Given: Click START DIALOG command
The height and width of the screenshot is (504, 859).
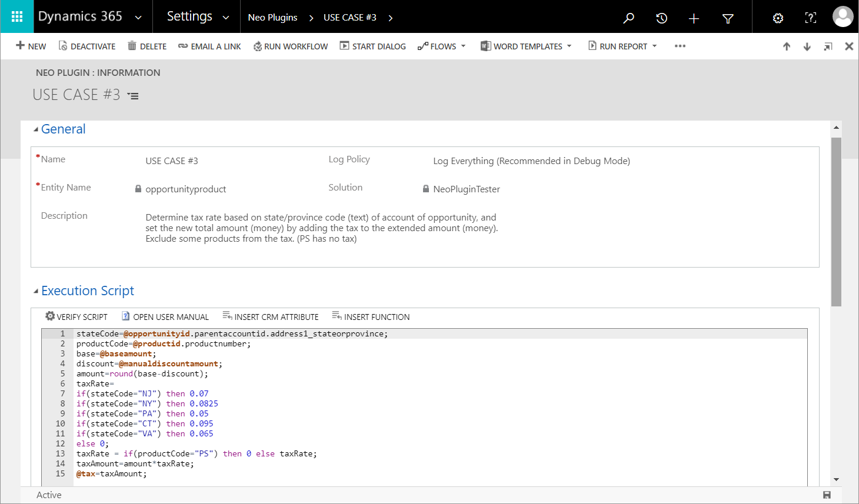Looking at the screenshot, I should point(372,46).
